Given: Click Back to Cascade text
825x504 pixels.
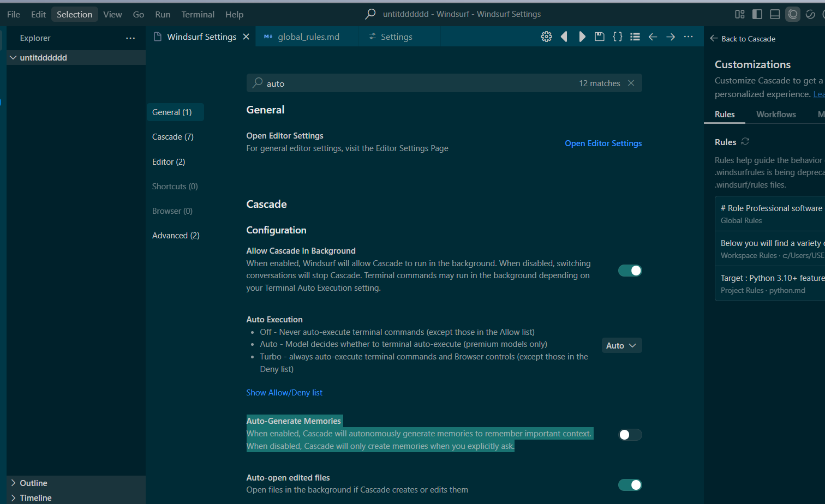Looking at the screenshot, I should click(748, 39).
